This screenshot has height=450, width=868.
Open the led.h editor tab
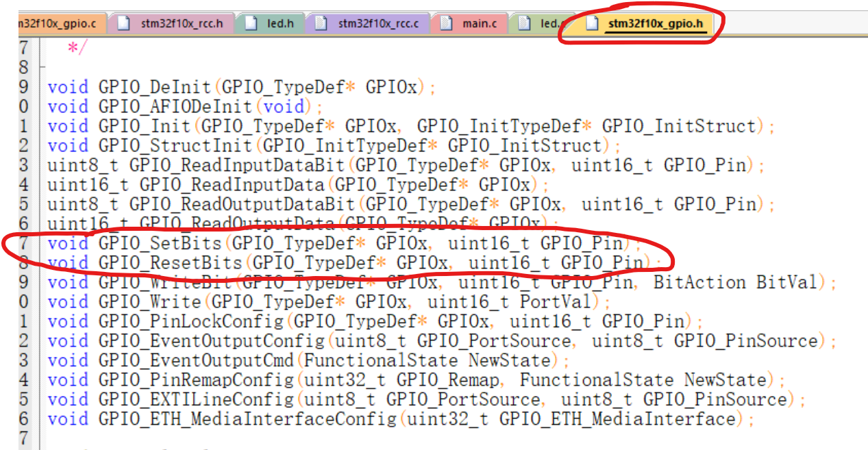270,24
